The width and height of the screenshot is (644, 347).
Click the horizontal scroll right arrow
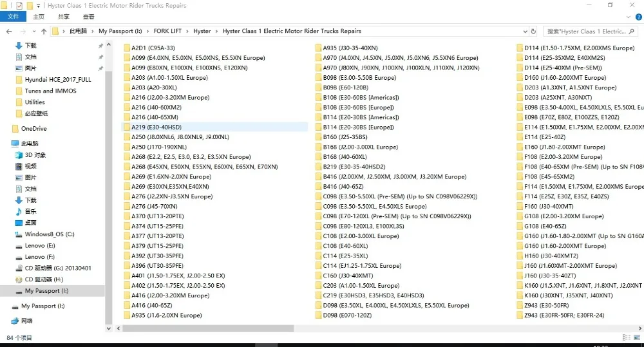click(x=639, y=328)
